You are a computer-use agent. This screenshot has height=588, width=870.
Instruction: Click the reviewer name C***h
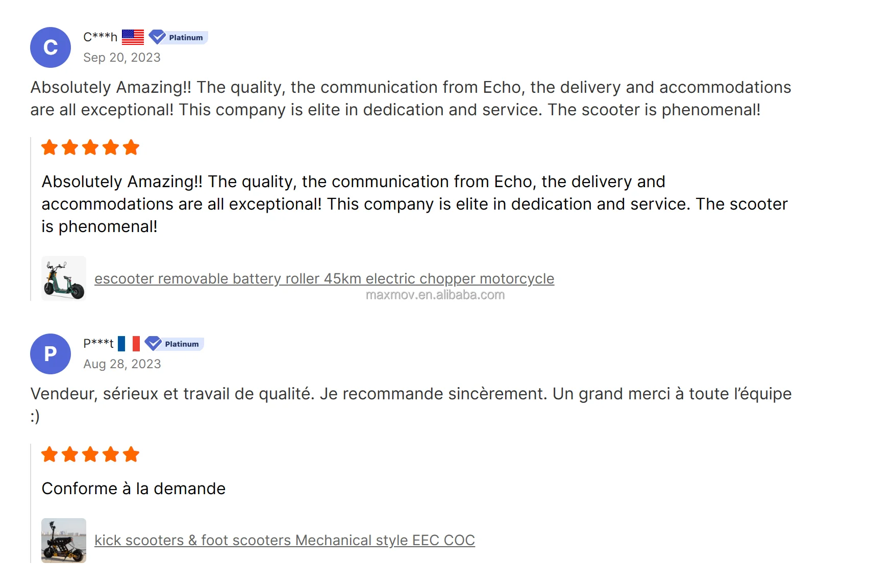coord(100,37)
